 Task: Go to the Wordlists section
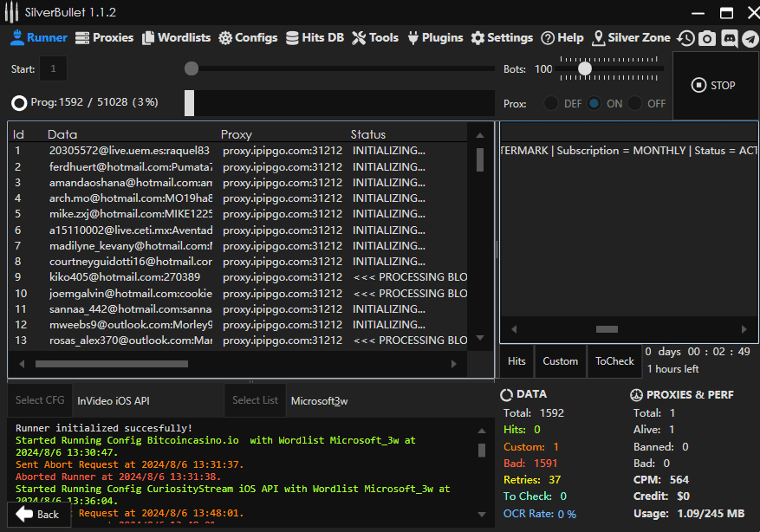(177, 38)
